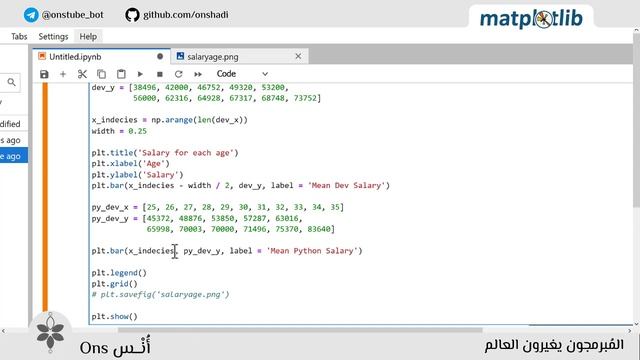This screenshot has height=360, width=640.
Task: Open the Tabs menu
Action: (19, 37)
